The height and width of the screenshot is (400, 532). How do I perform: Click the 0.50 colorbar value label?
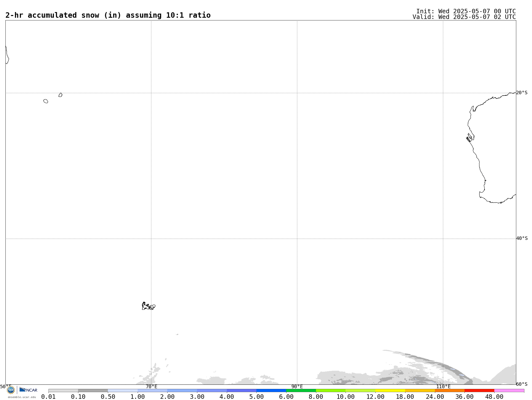[x=108, y=397]
